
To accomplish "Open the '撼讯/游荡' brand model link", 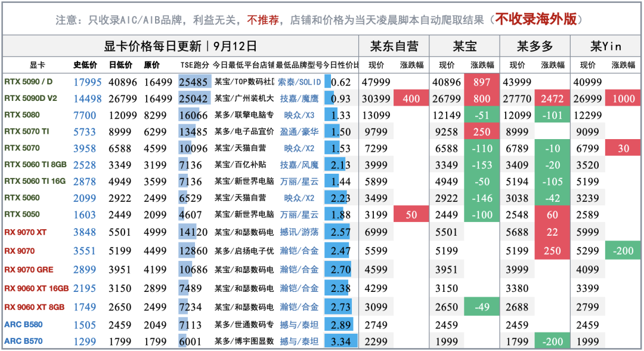I will click(x=299, y=232).
